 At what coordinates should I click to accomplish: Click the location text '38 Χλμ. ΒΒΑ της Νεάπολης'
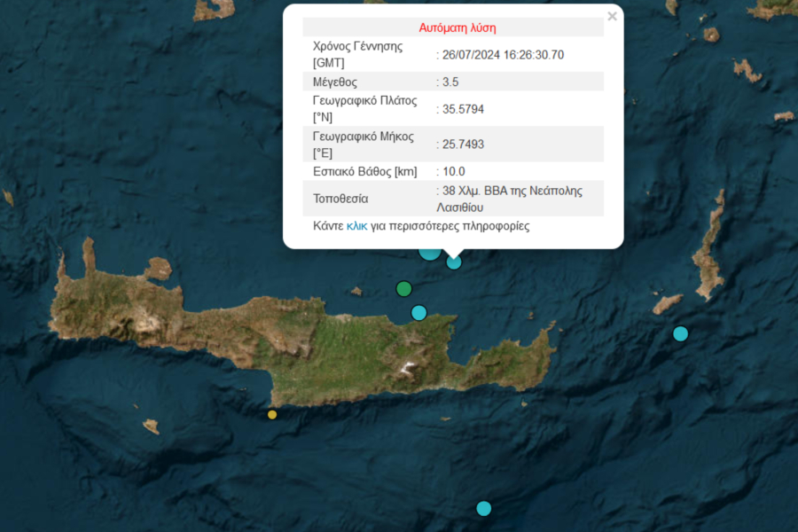point(510,191)
